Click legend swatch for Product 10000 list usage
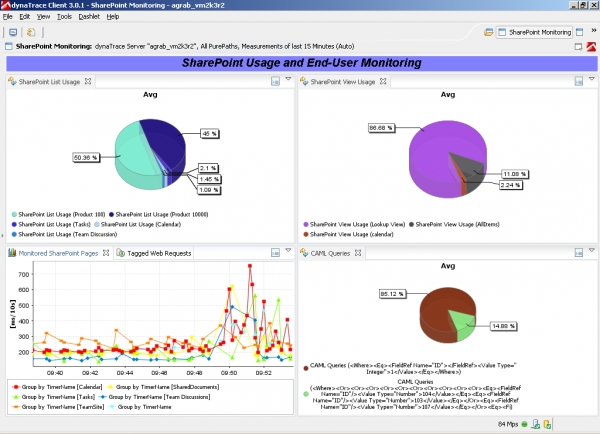 click(111, 215)
